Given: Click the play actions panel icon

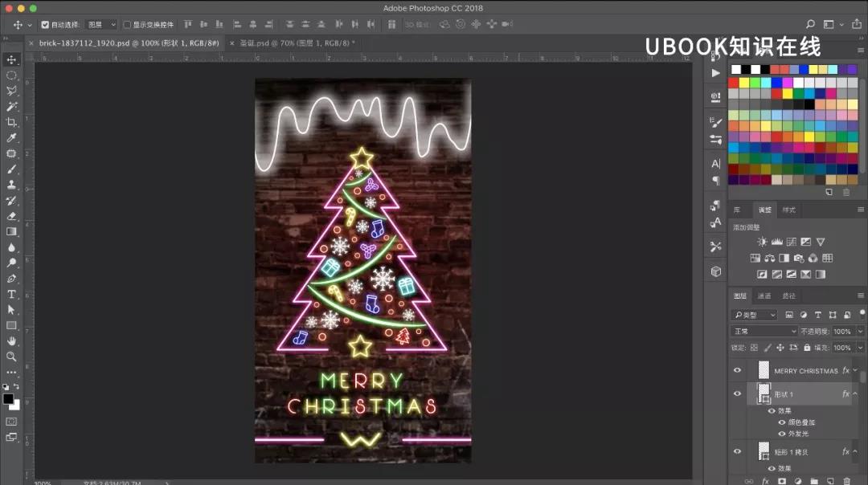Looking at the screenshot, I should (x=716, y=73).
